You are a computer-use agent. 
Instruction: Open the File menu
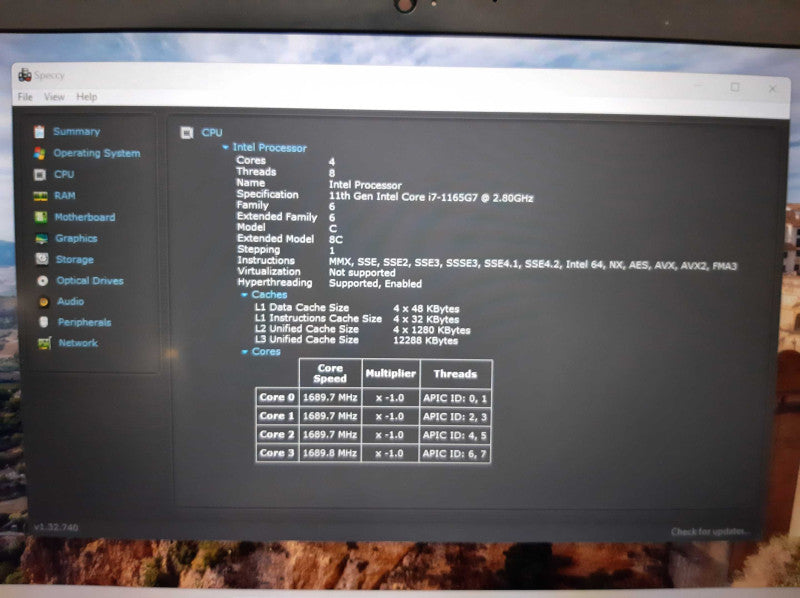point(25,97)
